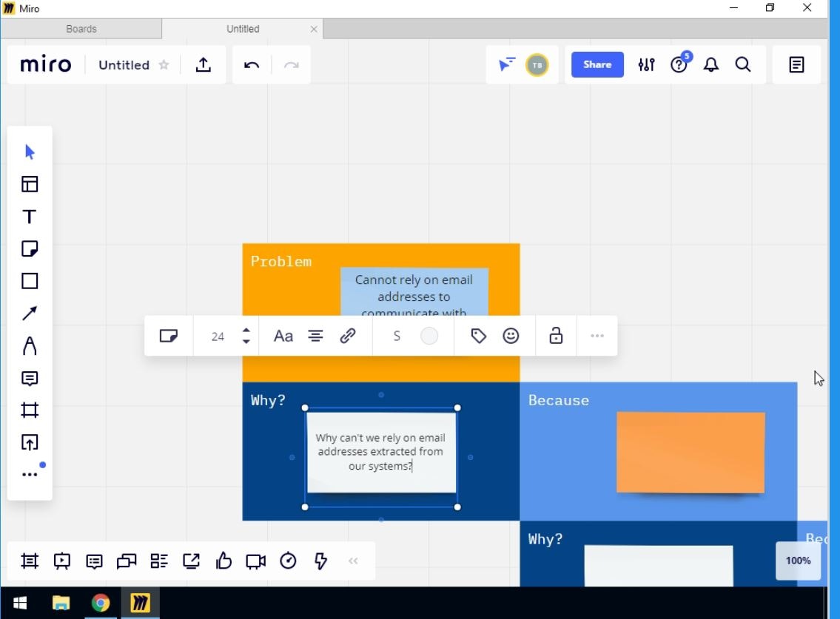Screen dimensions: 840x619
Task: Select the cursor pointer tool
Action: (30, 152)
